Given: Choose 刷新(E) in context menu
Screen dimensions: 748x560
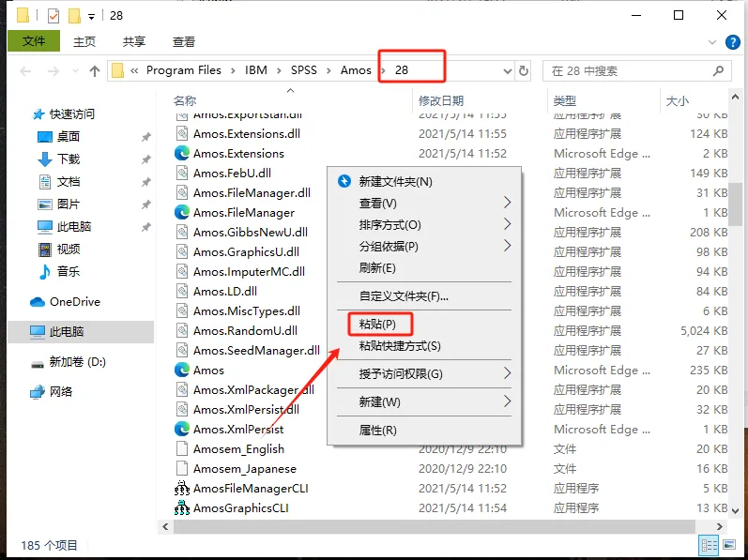Looking at the screenshot, I should point(377,268).
